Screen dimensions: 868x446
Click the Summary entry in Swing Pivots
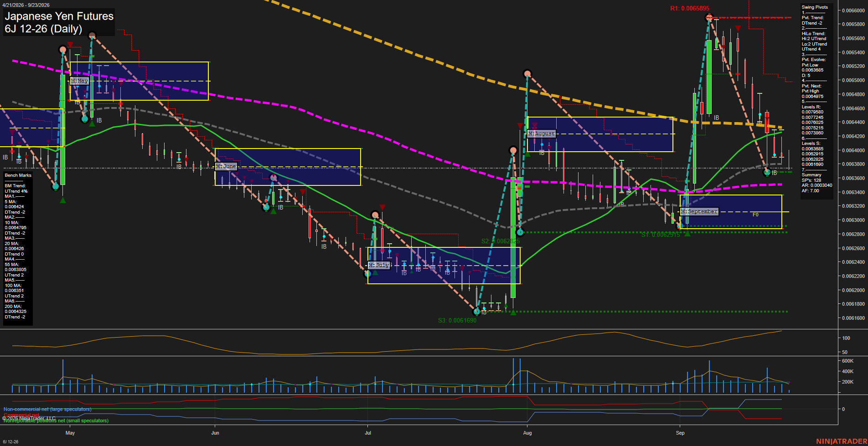pos(811,175)
